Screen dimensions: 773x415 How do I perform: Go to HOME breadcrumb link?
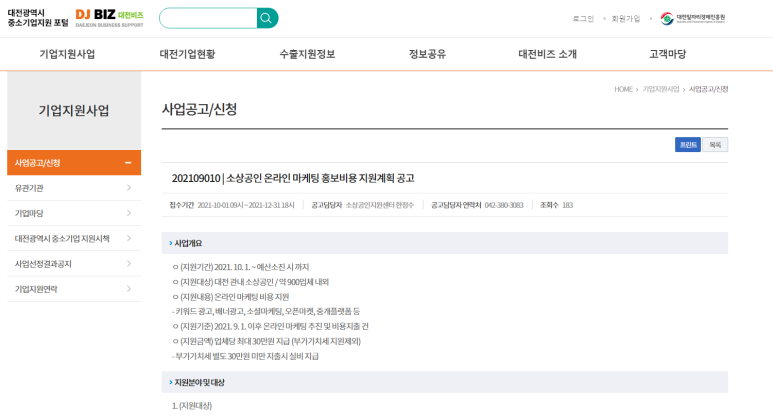[623, 89]
